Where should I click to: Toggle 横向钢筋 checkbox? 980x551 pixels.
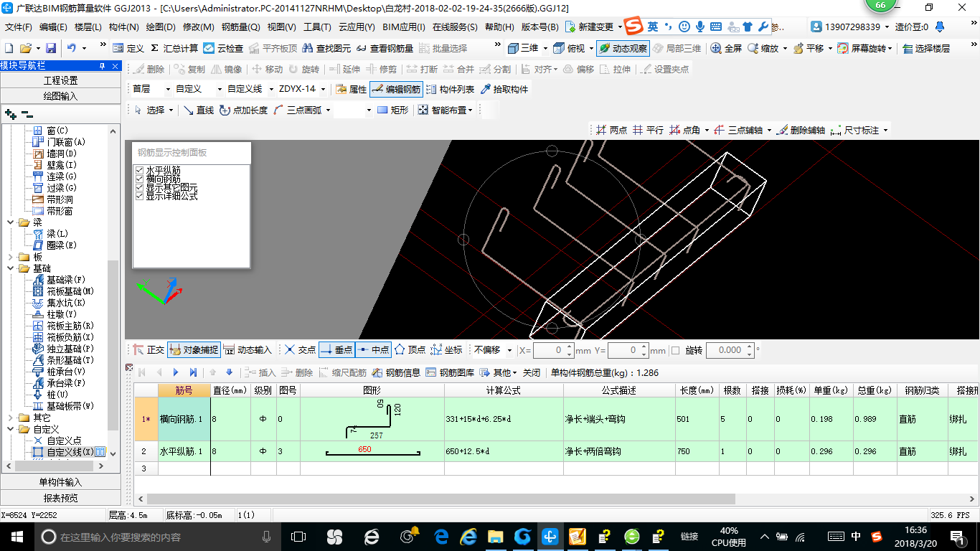pos(139,179)
